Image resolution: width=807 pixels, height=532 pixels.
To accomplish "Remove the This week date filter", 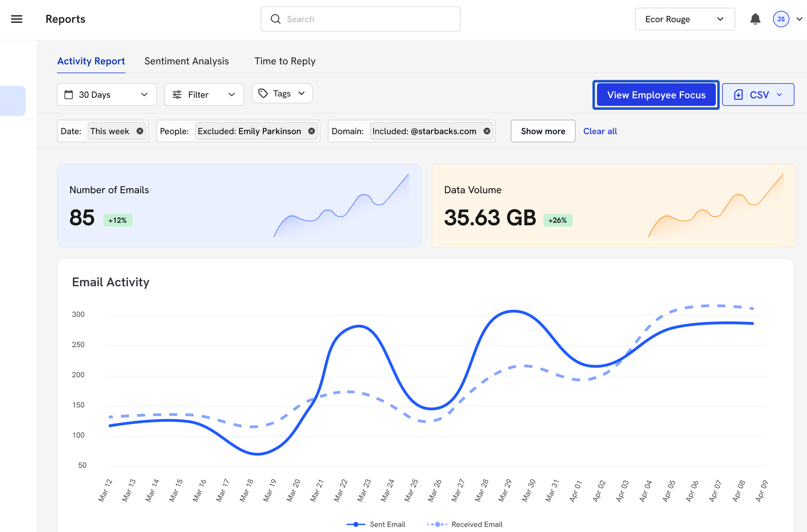I will point(140,131).
